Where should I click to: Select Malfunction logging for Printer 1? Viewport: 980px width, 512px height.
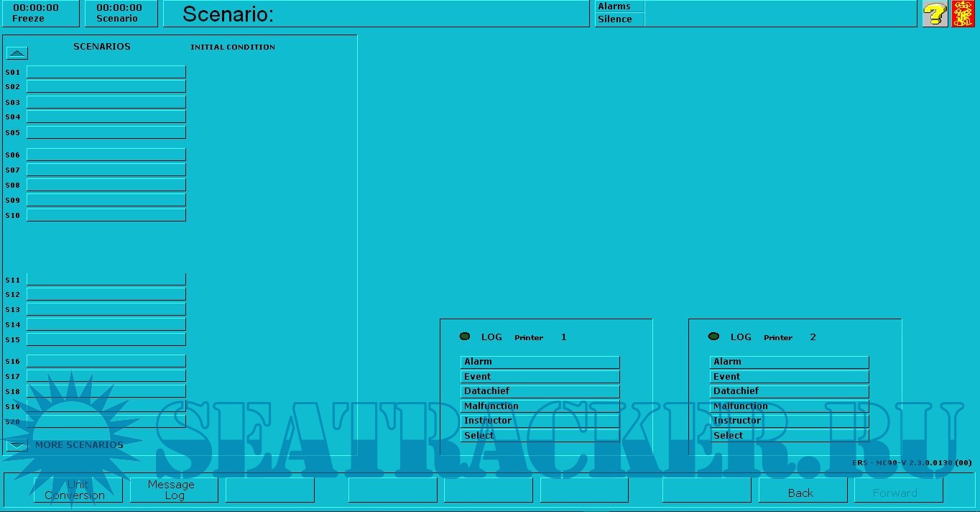pyautogui.click(x=540, y=406)
